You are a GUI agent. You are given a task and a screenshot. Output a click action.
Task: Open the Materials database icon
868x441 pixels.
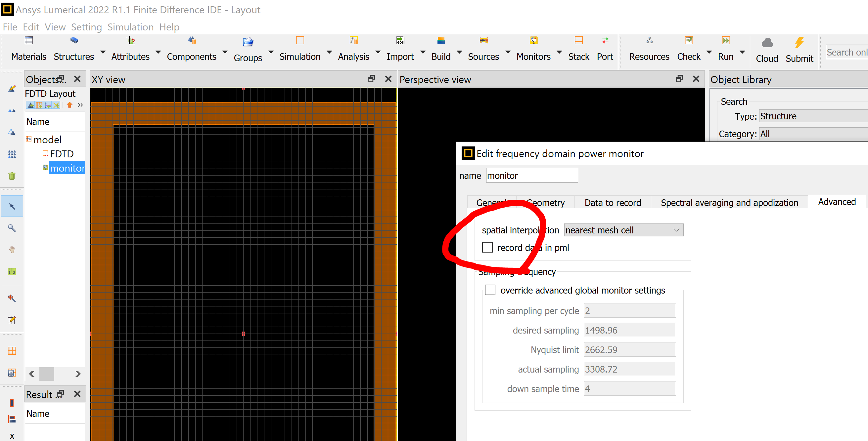29,41
